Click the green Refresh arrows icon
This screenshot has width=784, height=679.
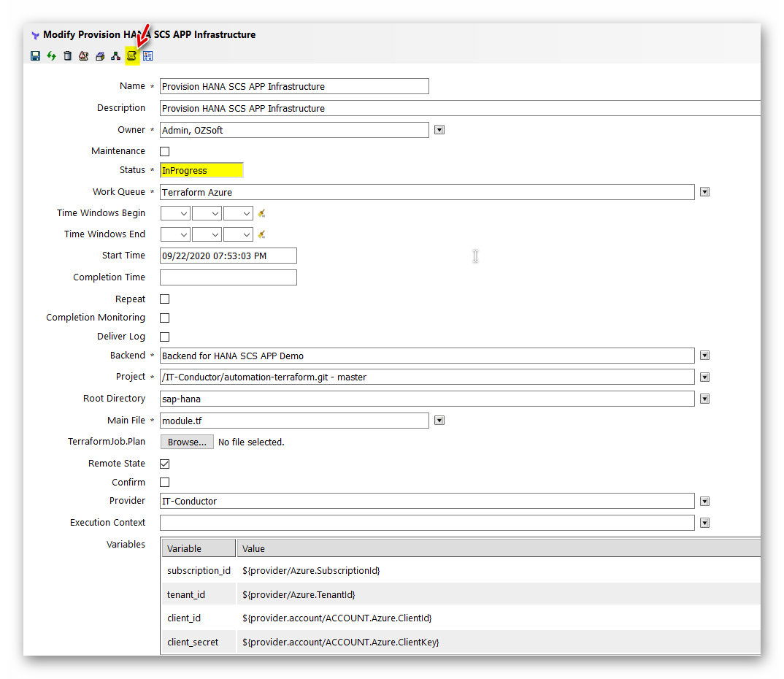[52, 56]
